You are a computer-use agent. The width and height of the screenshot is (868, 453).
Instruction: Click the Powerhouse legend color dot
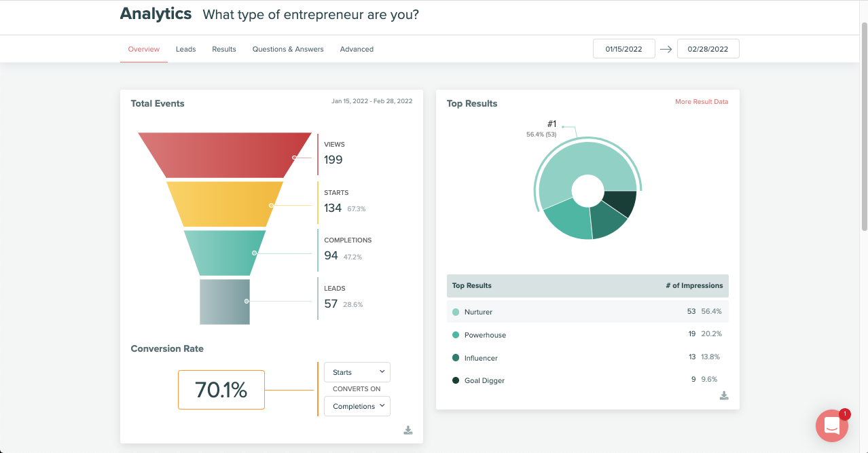point(456,335)
